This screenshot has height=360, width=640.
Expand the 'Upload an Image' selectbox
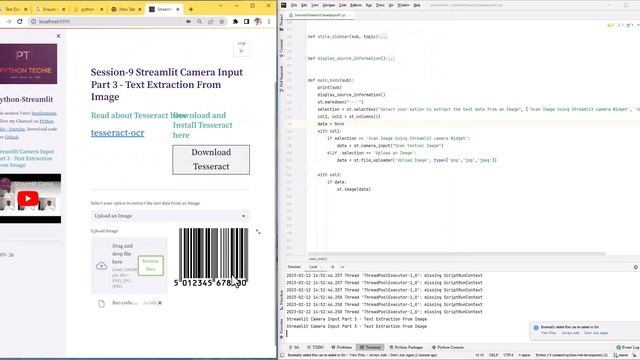[170, 216]
